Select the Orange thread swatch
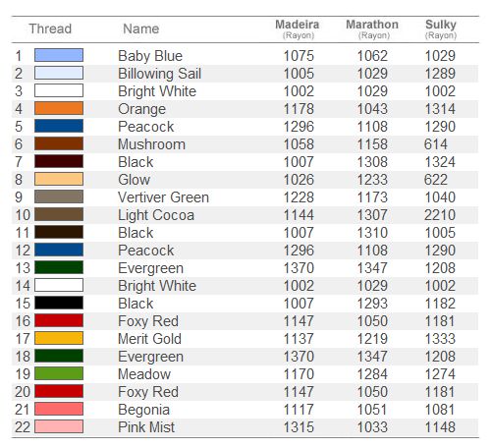Screen dimensions: 491x448 (x=59, y=108)
